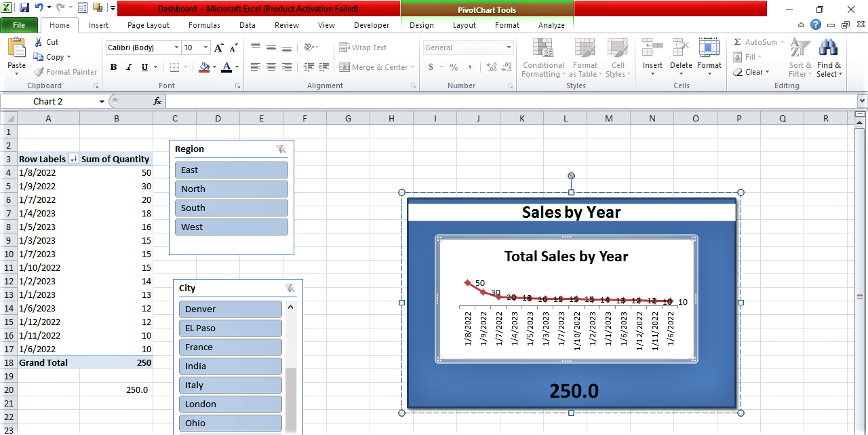Switch to the Formulas tab
This screenshot has width=868, height=435.
[x=204, y=25]
